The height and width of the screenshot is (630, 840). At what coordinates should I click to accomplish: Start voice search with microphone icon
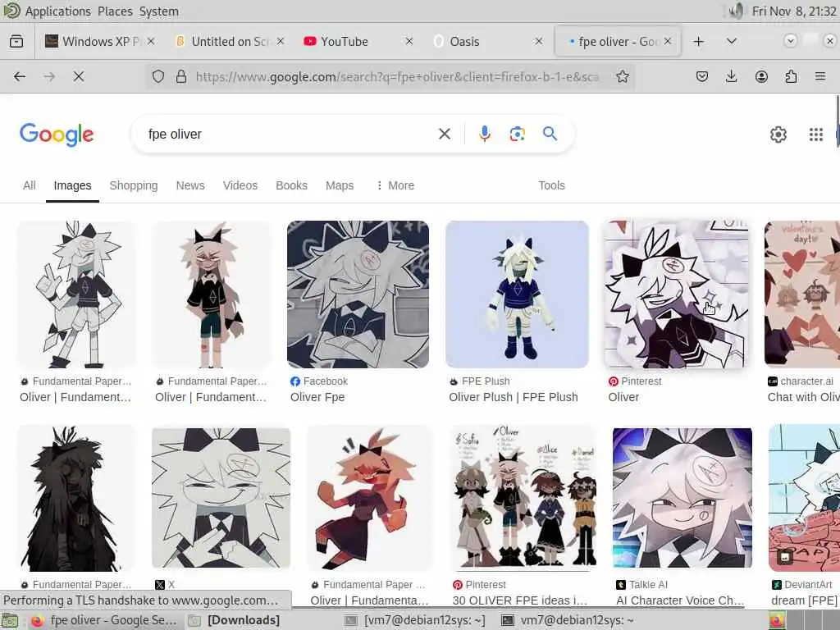coord(484,134)
